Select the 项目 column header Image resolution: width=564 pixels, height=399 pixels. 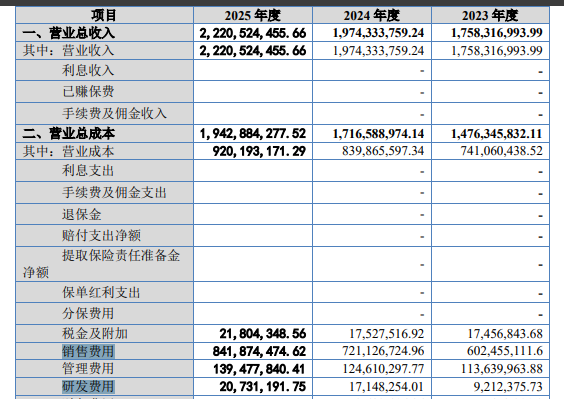click(x=104, y=15)
